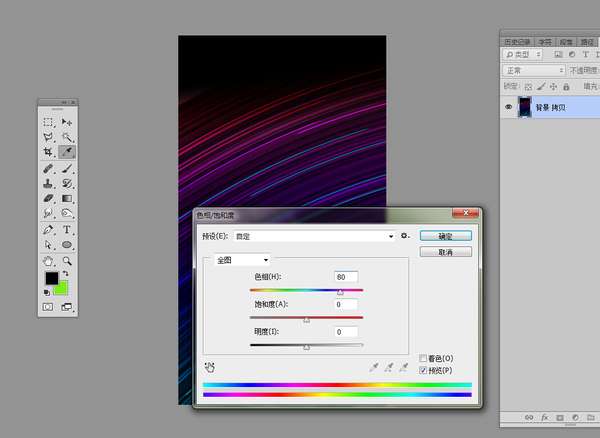This screenshot has width=600, height=438.
Task: Change screen mode from toolbox
Action: pos(67,307)
